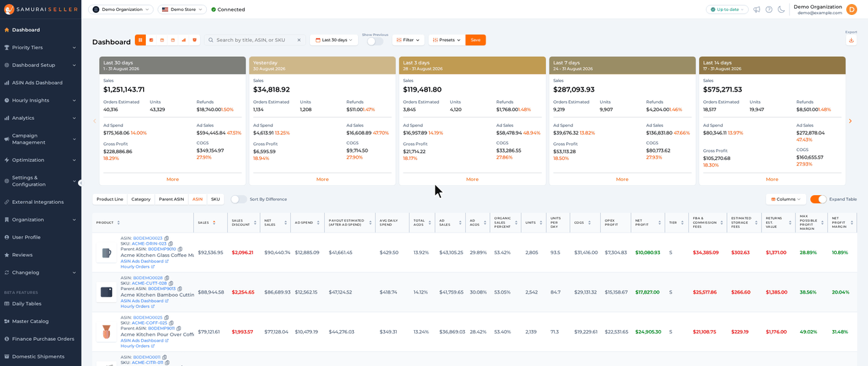Open the Filter dropdown
Image resolution: width=868 pixels, height=366 pixels.
pyautogui.click(x=408, y=40)
